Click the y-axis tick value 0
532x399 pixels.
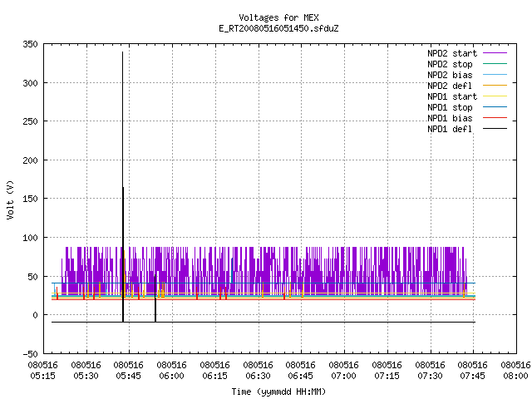pyautogui.click(x=35, y=315)
